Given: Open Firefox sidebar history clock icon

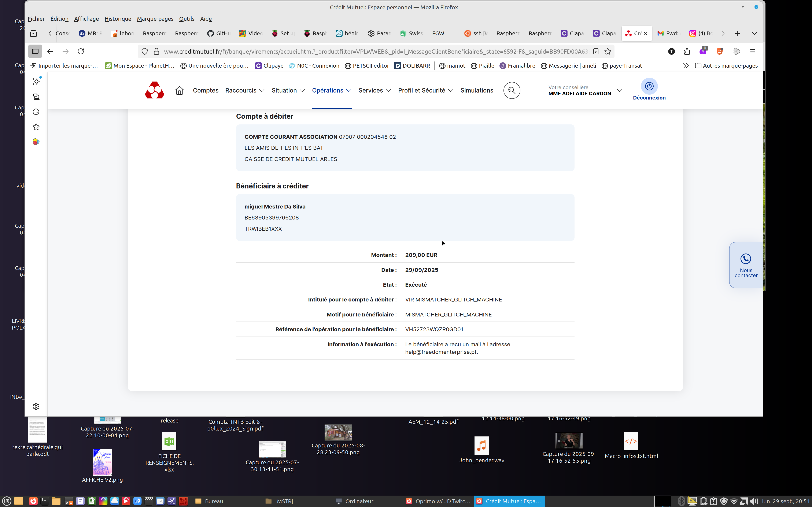Looking at the screenshot, I should click(x=36, y=112).
